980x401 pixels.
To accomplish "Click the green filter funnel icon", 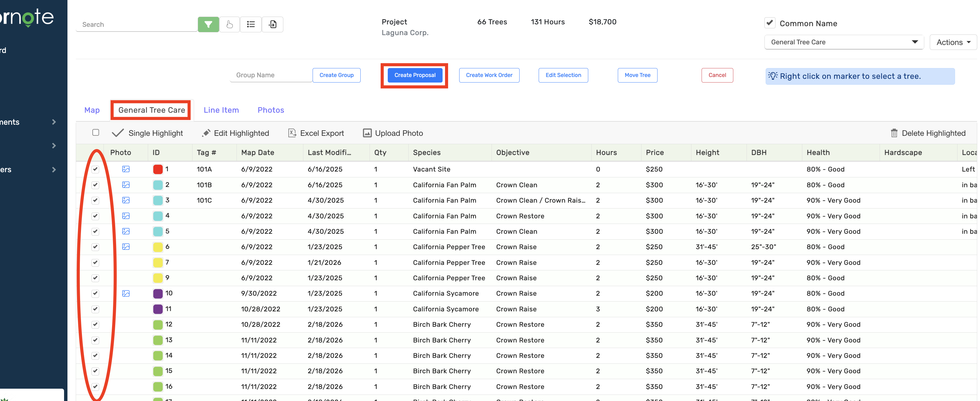I will [208, 24].
